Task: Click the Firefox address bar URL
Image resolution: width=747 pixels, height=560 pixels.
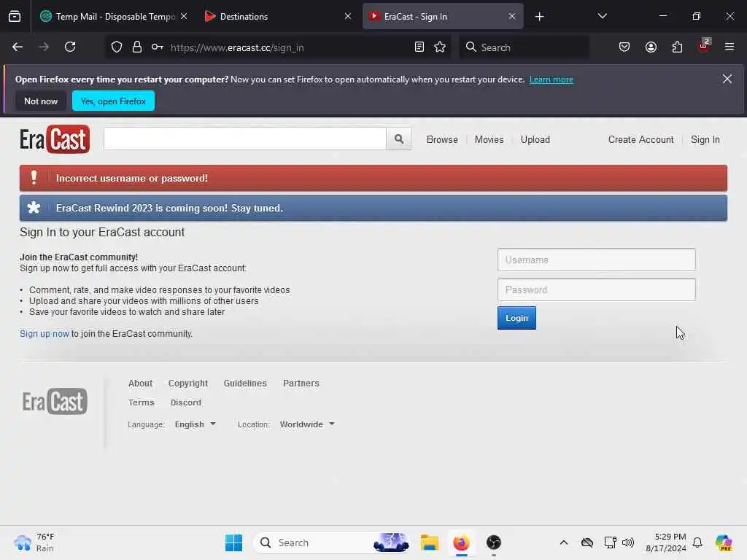Action: pos(237,47)
